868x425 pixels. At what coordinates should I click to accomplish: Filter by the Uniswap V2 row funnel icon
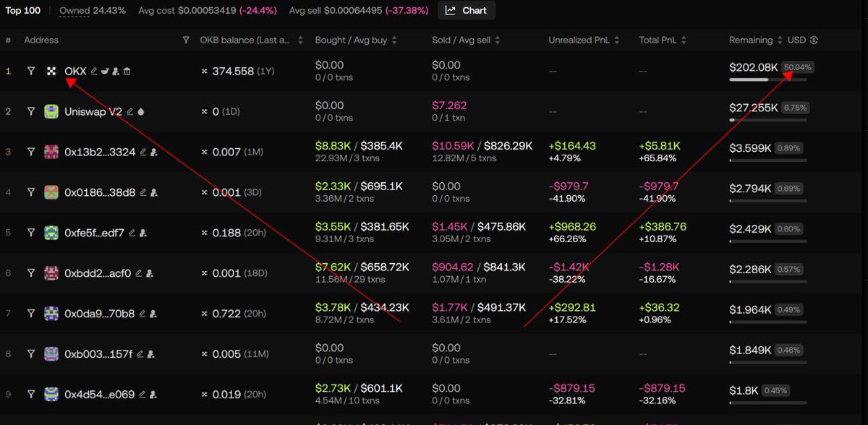coord(31,112)
